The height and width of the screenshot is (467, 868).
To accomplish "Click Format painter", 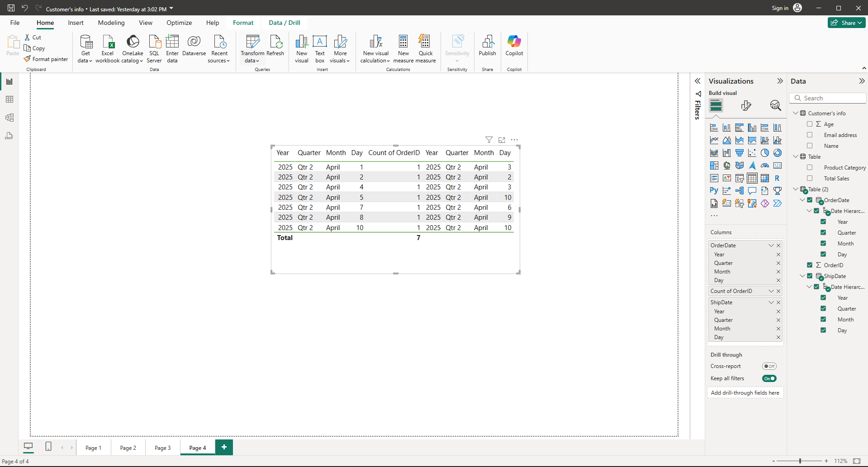I will click(x=46, y=59).
